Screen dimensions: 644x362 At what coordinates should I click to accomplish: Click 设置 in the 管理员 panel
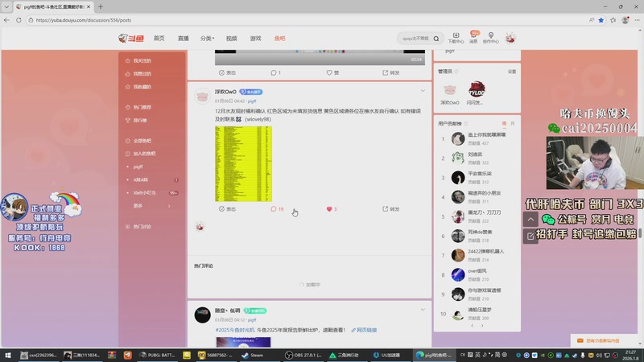pyautogui.click(x=512, y=72)
